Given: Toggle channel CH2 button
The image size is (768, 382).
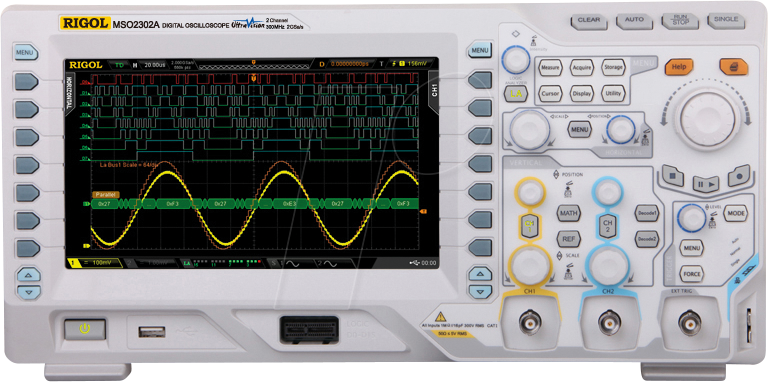Looking at the screenshot, I should pyautogui.click(x=607, y=226).
